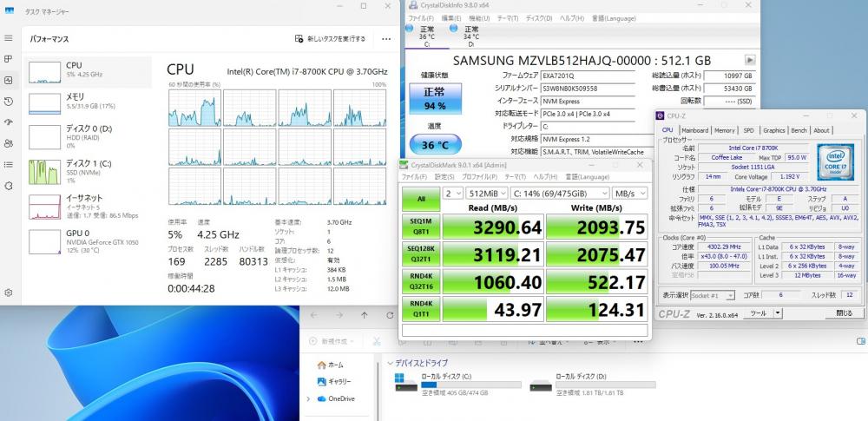Select ディスク 1 (C:) performance entry
Screen dimensions: 868x421
pos(88,172)
